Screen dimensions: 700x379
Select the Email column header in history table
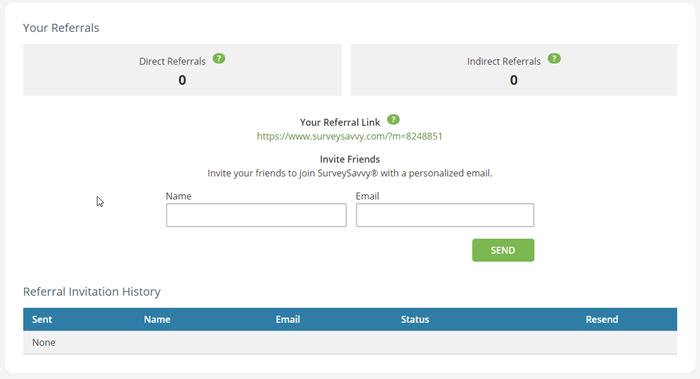pos(288,319)
